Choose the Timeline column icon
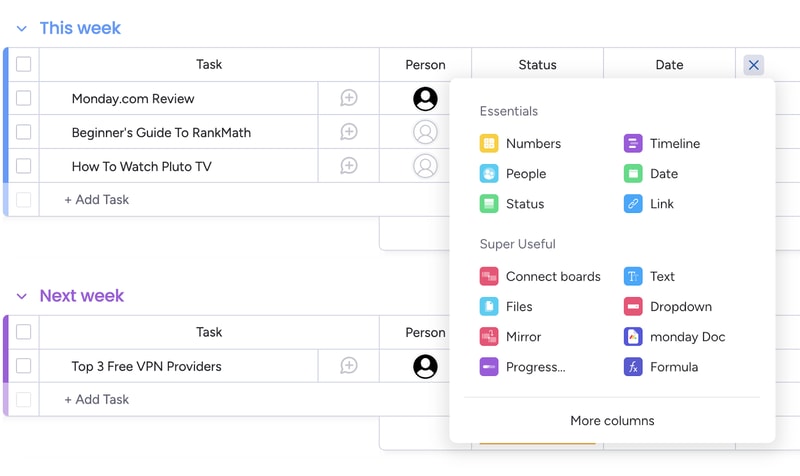Image resolution: width=800 pixels, height=476 pixels. [x=633, y=143]
